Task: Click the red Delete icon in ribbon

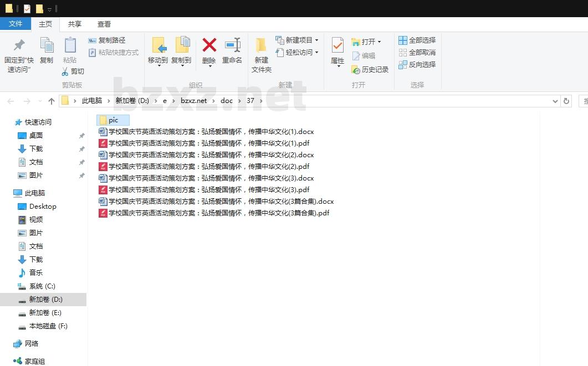Action: click(x=209, y=45)
